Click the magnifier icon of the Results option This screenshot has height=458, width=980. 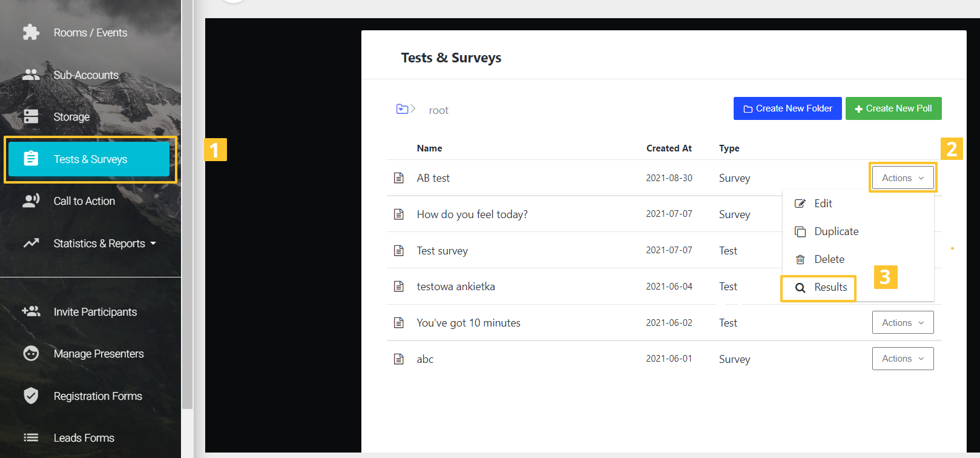(x=800, y=288)
